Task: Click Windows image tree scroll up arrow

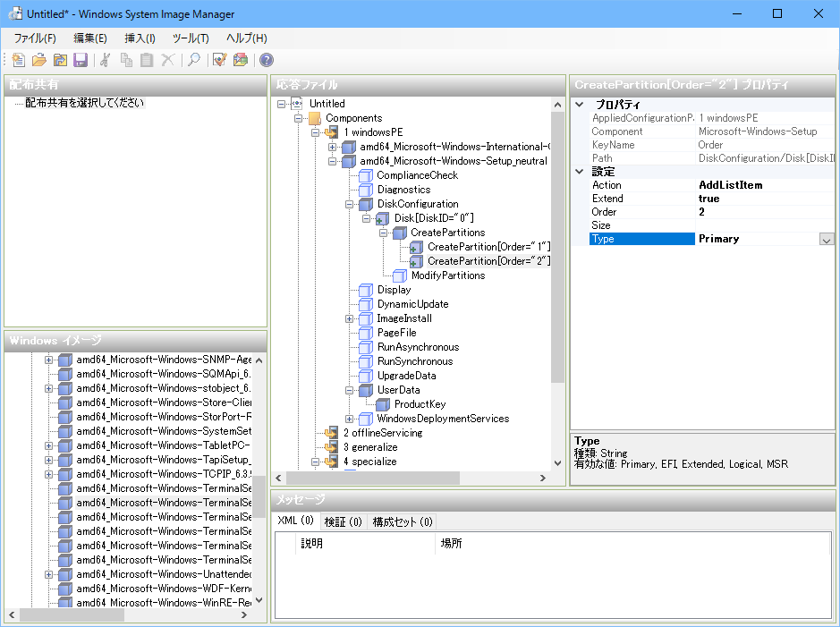Action: [x=259, y=360]
